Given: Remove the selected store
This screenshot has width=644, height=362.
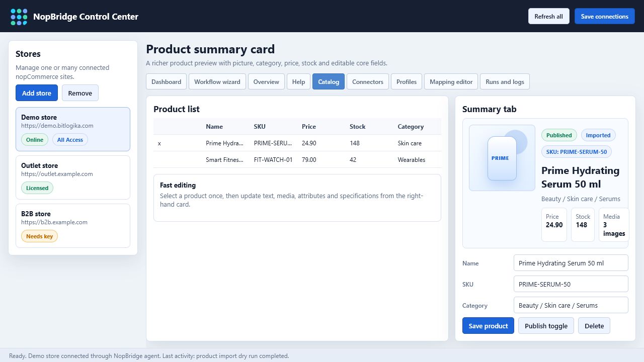Looking at the screenshot, I should (80, 93).
